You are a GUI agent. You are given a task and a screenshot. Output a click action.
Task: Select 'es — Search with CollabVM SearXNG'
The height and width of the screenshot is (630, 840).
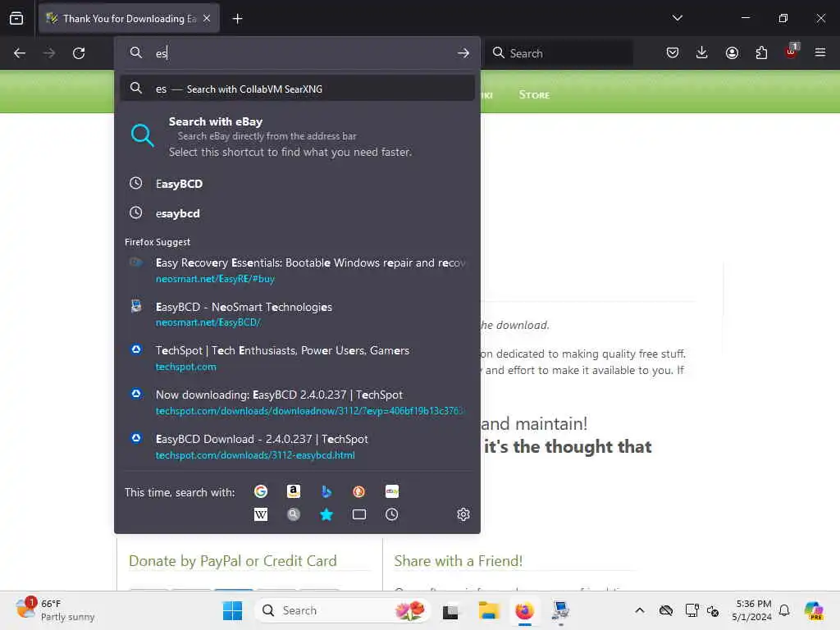coord(297,89)
